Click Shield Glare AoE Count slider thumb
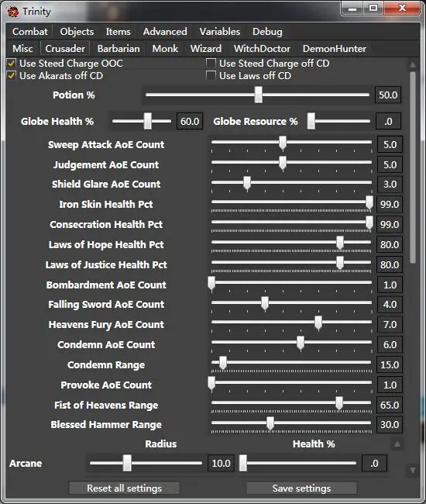This screenshot has height=504, width=426. tap(247, 183)
